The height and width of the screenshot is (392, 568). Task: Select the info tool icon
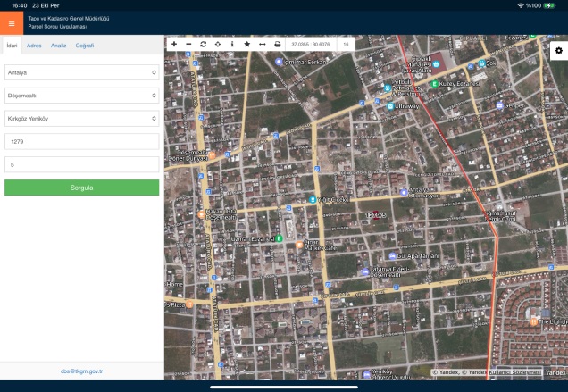(232, 44)
